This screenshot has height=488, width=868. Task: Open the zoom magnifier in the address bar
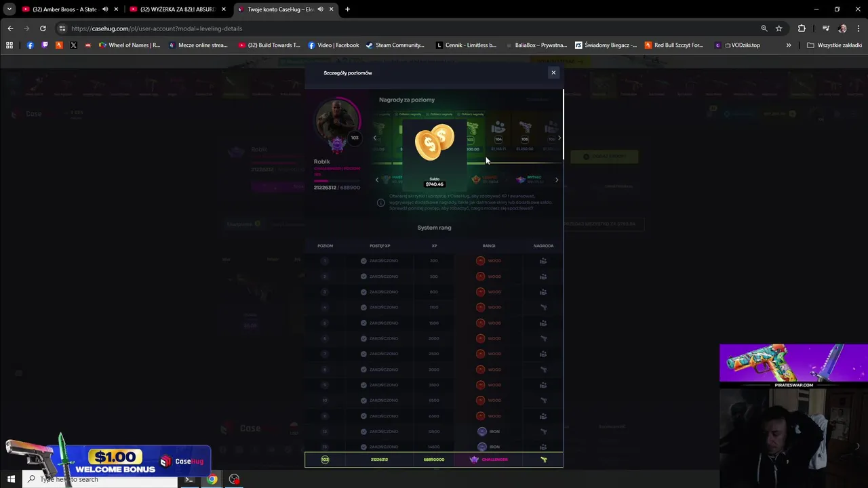pos(764,28)
